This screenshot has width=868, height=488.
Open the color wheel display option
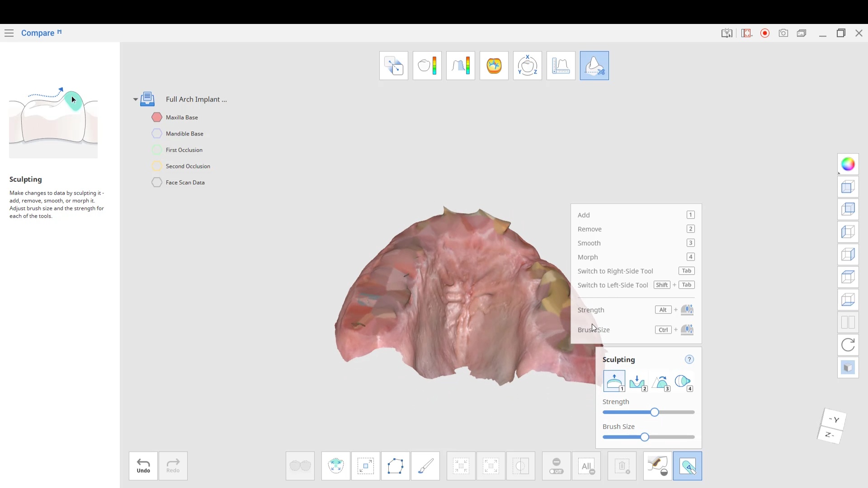[848, 164]
